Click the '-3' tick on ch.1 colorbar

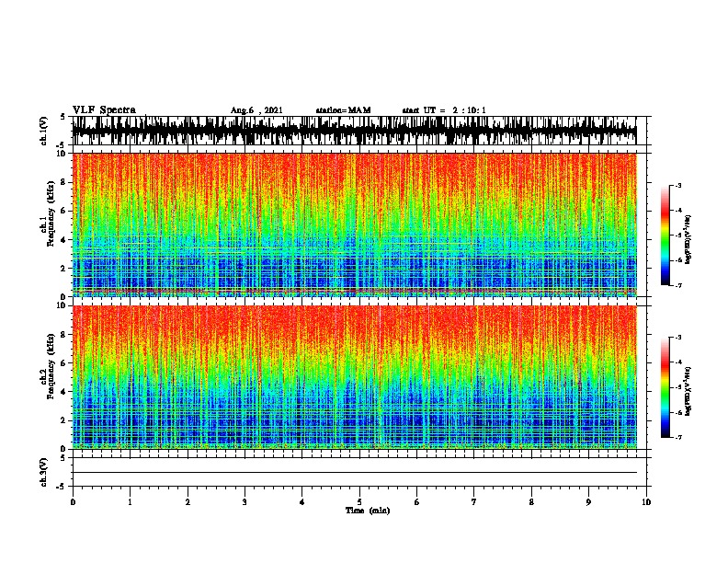click(677, 186)
